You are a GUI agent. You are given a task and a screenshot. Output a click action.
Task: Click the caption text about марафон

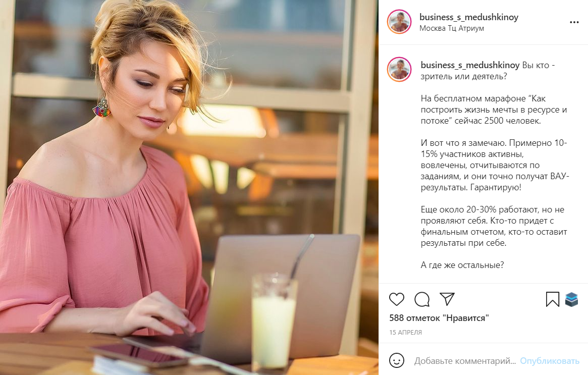pyautogui.click(x=494, y=110)
